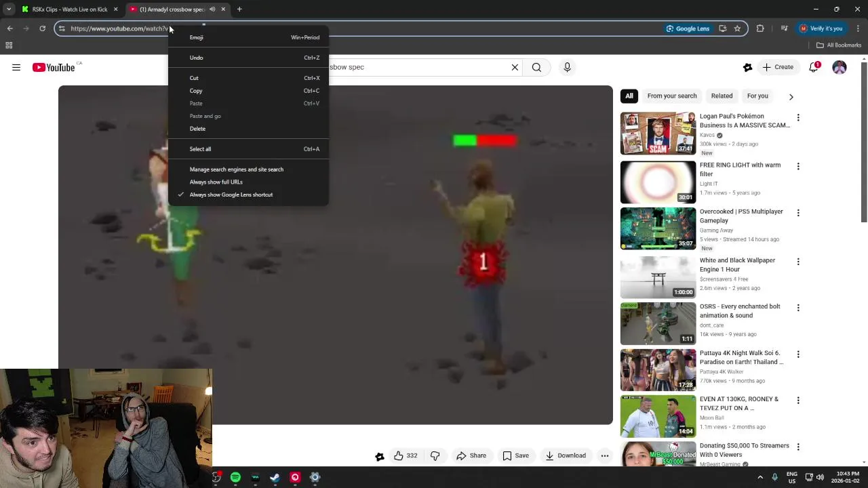The image size is (868, 488).
Task: Open the YouTube hamburger guide menu
Action: [x=16, y=67]
